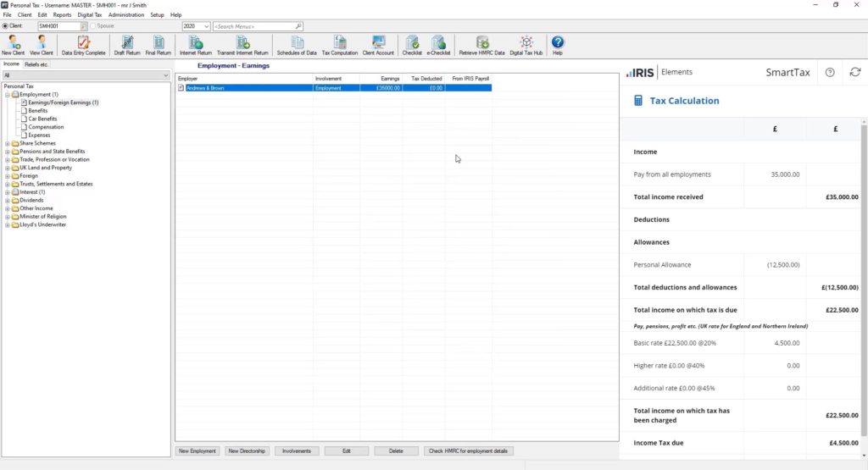The width and height of the screenshot is (868, 470).
Task: Open Schedules of Data from the toolbar
Action: coord(297,43)
